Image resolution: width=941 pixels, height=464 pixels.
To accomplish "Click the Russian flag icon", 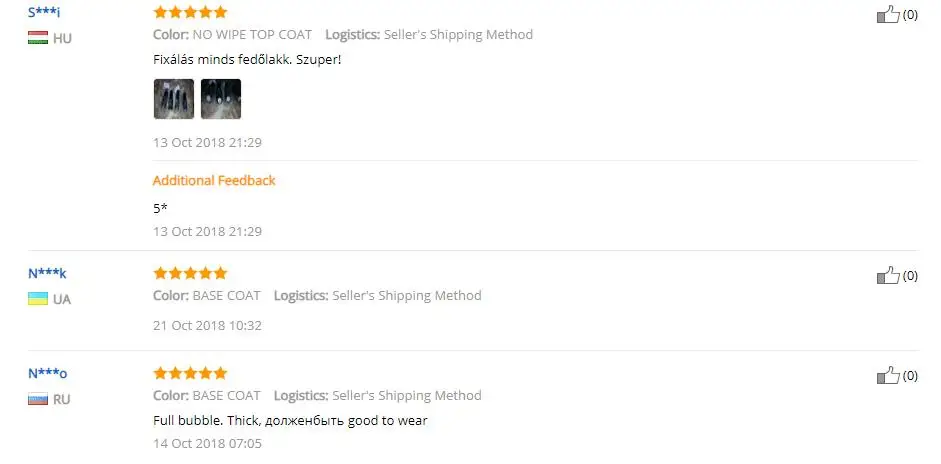I will click(x=38, y=399).
